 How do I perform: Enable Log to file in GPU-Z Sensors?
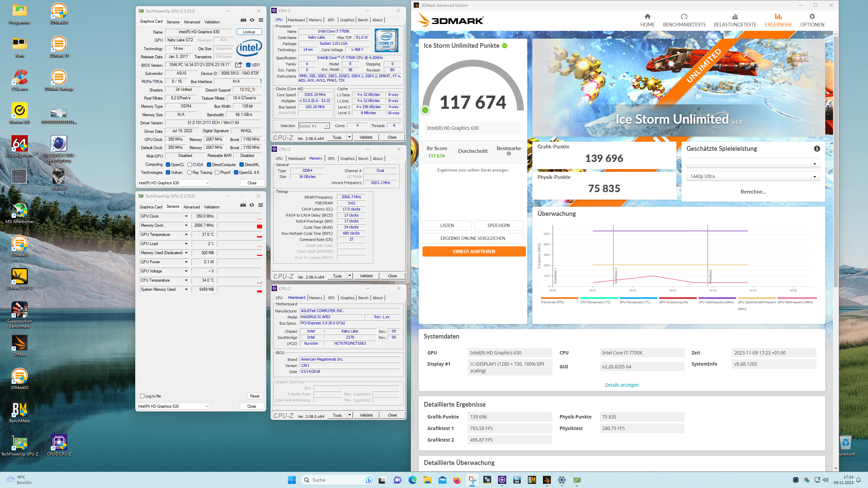click(x=142, y=396)
